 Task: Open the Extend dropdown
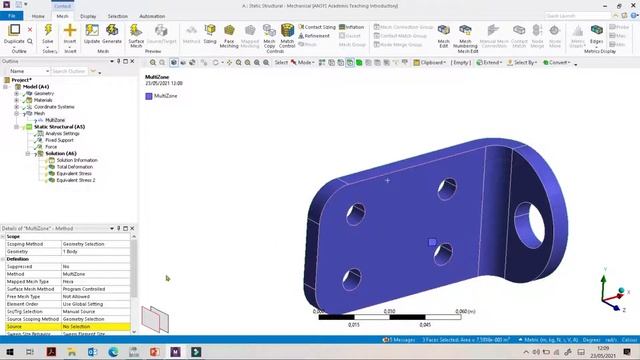[x=489, y=62]
